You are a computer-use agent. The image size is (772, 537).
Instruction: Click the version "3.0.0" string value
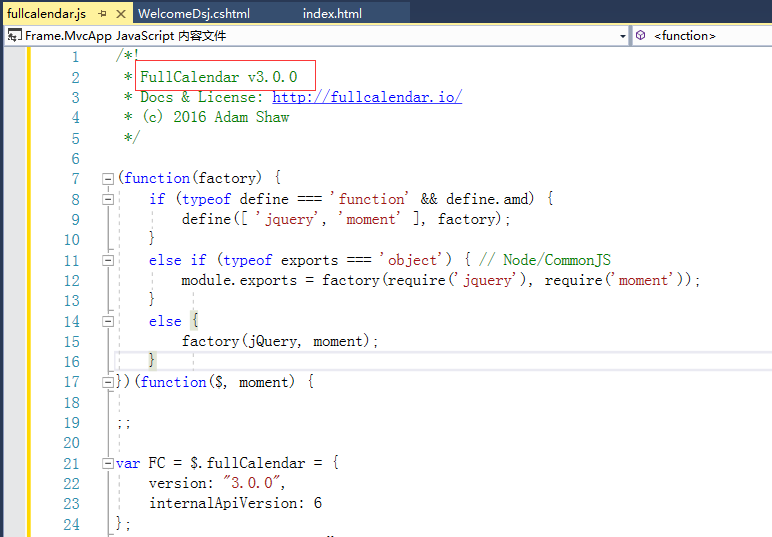coord(252,483)
